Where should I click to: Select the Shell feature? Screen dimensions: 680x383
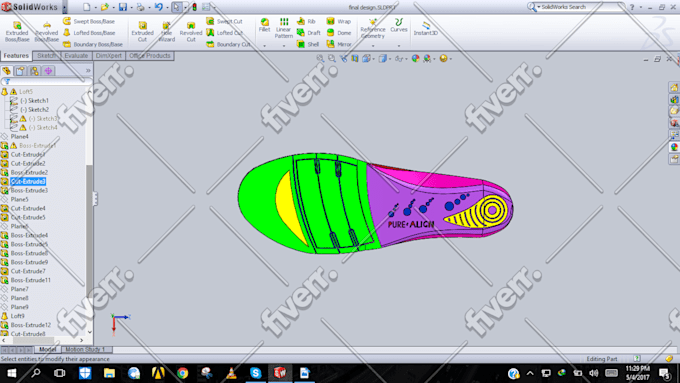pyautogui.click(x=308, y=44)
